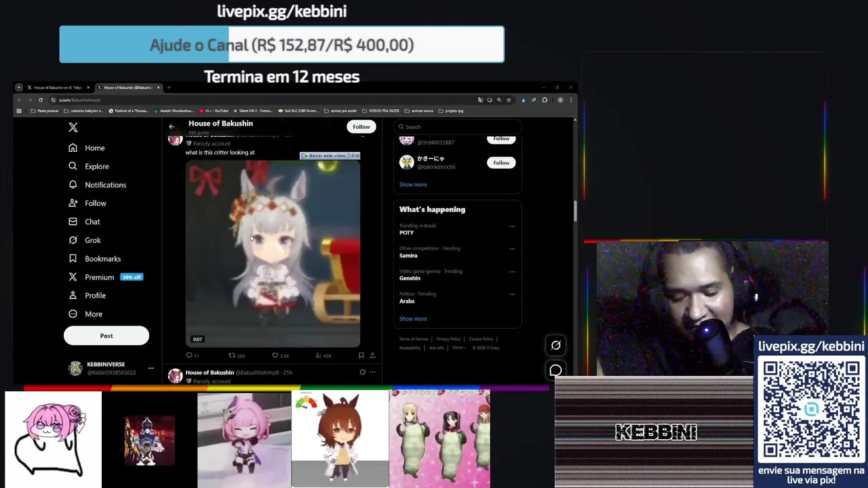Open Home in the X sidebar
Screen dimensions: 868x488
click(87, 148)
